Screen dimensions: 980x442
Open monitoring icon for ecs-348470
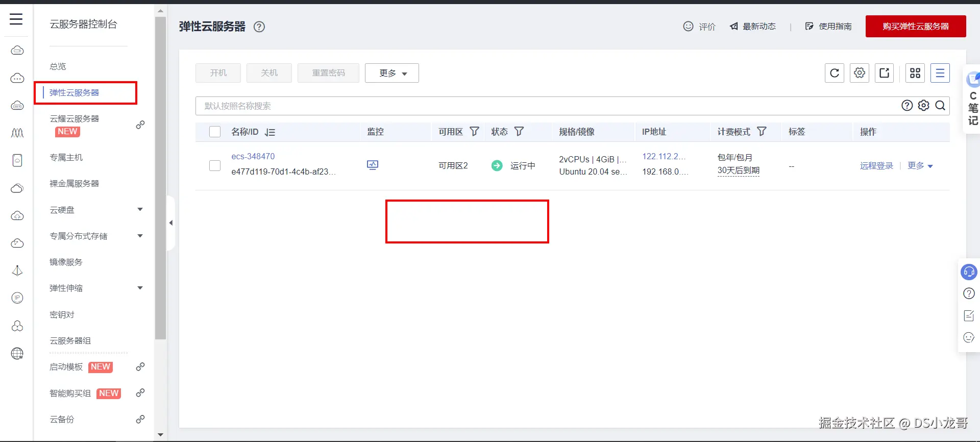click(373, 165)
